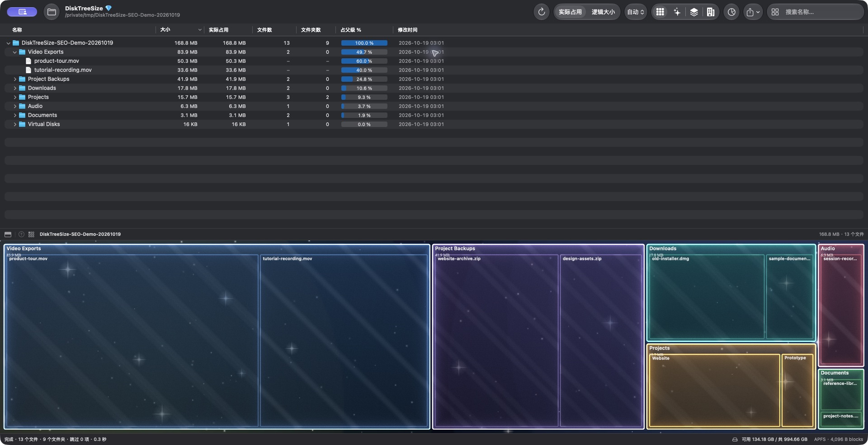Toggle the treemap panel layout icon
The image size is (868, 445).
(x=8, y=234)
